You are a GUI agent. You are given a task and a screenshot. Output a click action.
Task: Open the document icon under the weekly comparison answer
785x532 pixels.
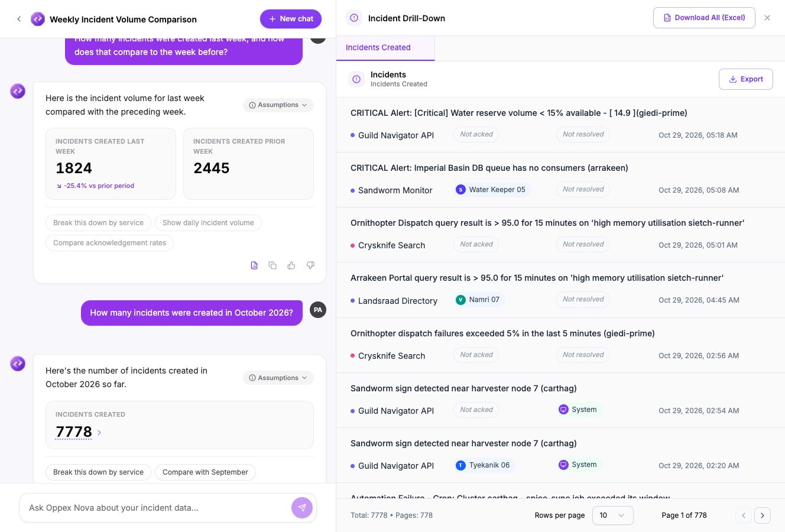(254, 265)
